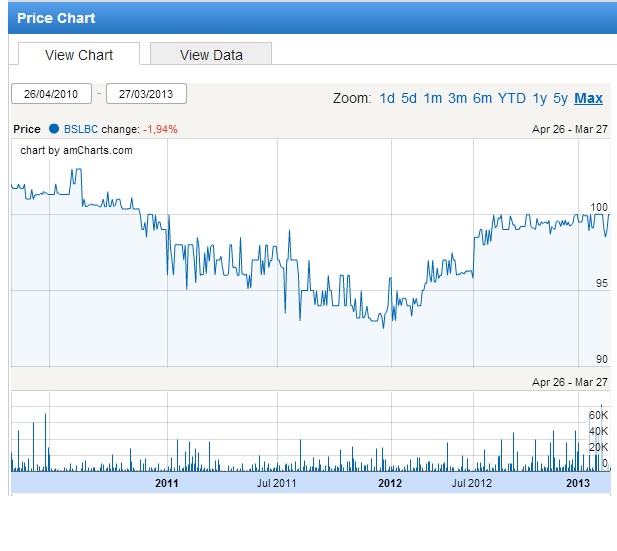Click the -1,94% change value
The width and height of the screenshot is (617, 551).
[x=160, y=129]
